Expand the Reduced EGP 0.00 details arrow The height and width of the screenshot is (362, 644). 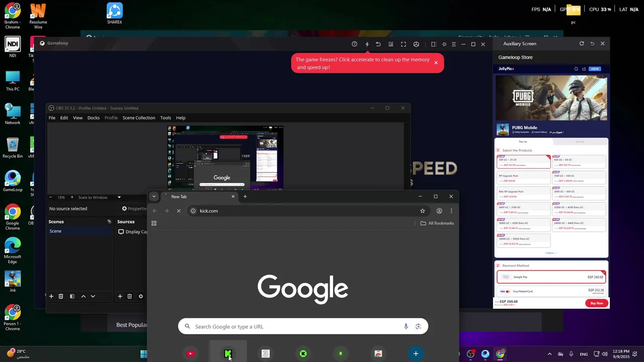tap(515, 305)
